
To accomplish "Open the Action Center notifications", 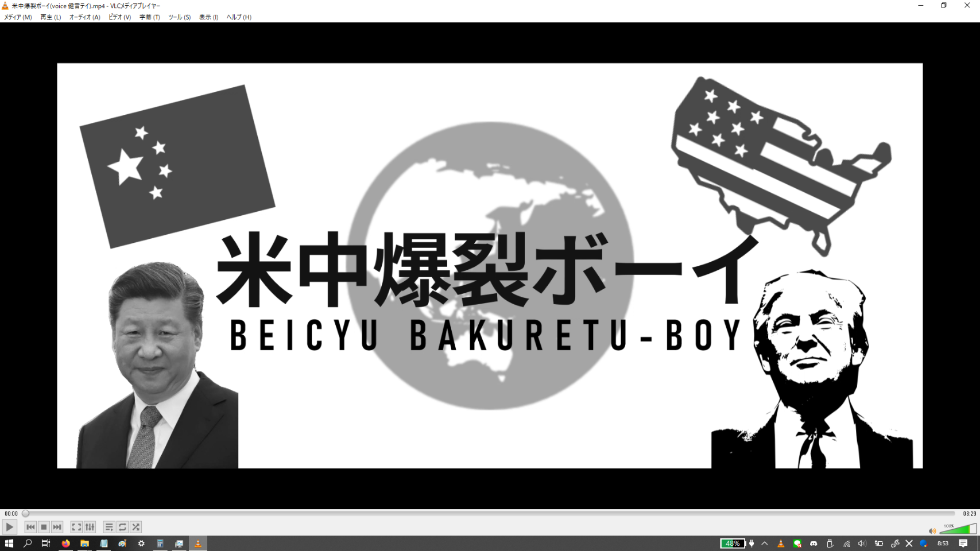I will coord(963,544).
